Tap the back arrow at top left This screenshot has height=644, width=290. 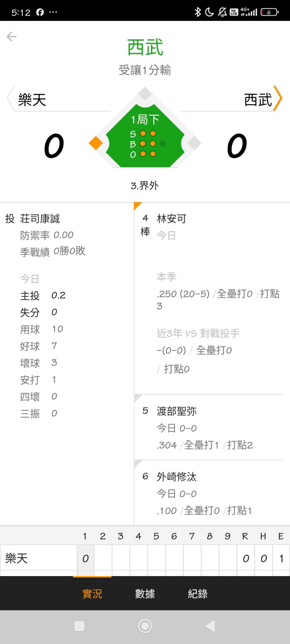[x=12, y=36]
